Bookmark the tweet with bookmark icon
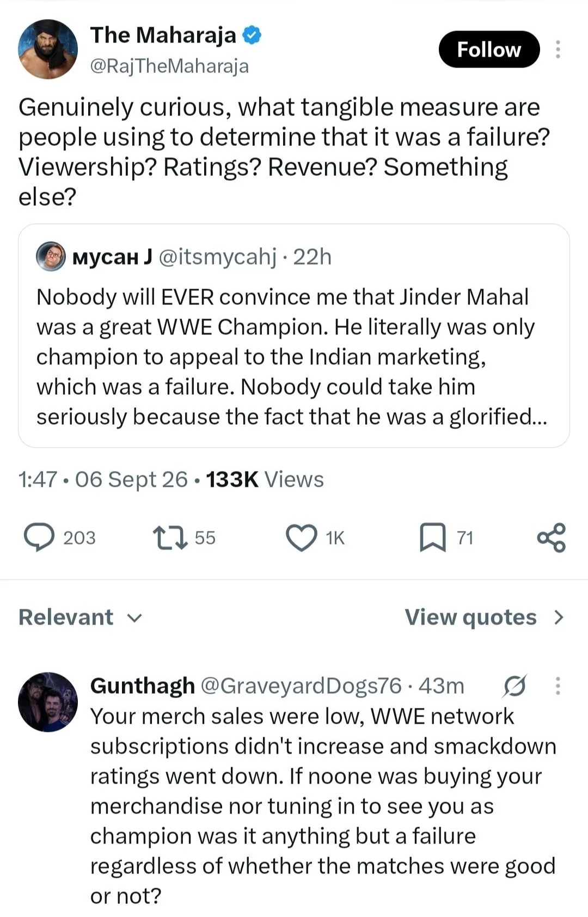588x917 pixels. 433,537
